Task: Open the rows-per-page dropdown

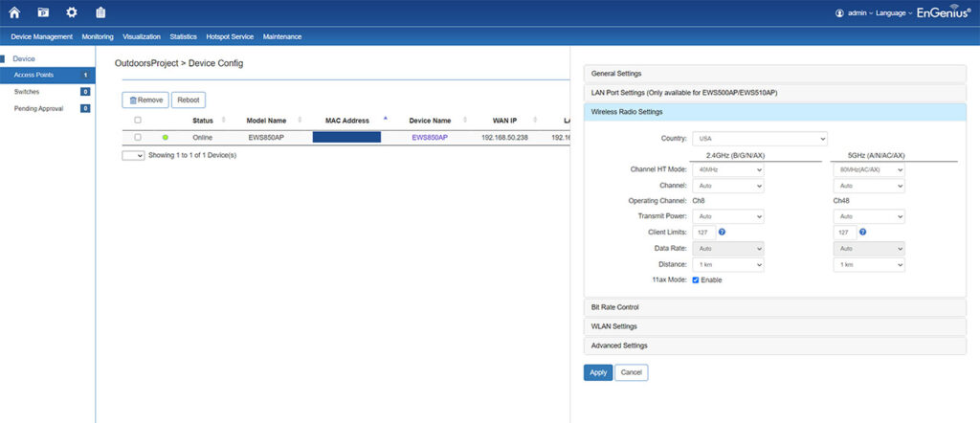Action: tap(133, 155)
